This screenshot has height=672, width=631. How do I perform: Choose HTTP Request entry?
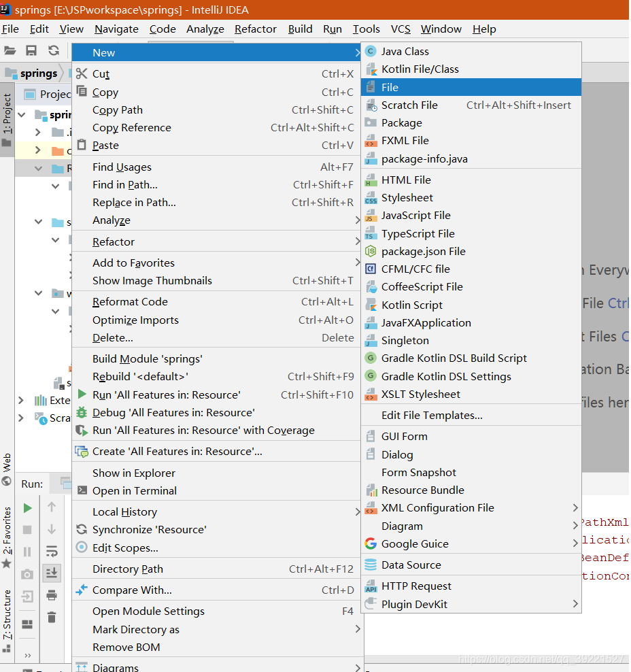(x=471, y=586)
